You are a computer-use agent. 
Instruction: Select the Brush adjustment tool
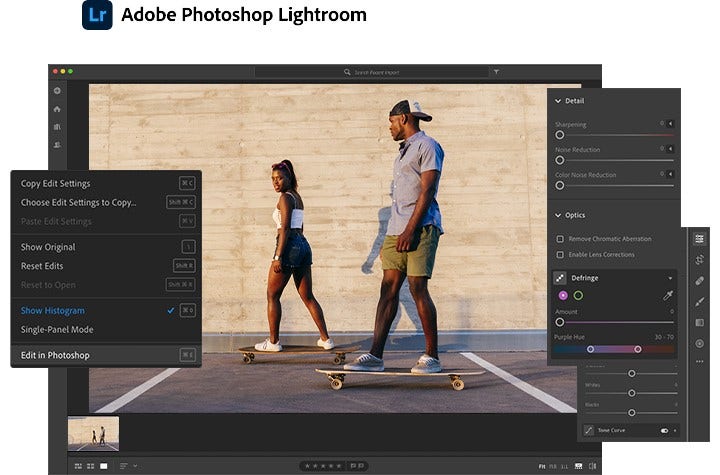699,302
